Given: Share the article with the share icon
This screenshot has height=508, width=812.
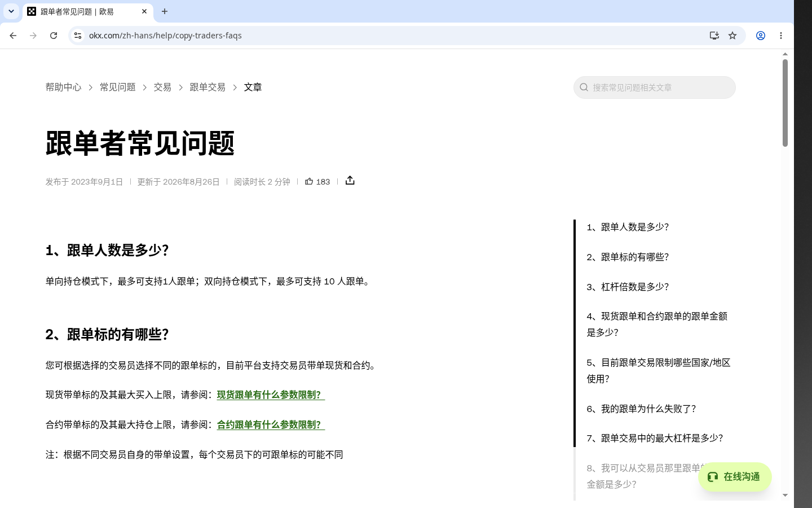Looking at the screenshot, I should coord(350,181).
